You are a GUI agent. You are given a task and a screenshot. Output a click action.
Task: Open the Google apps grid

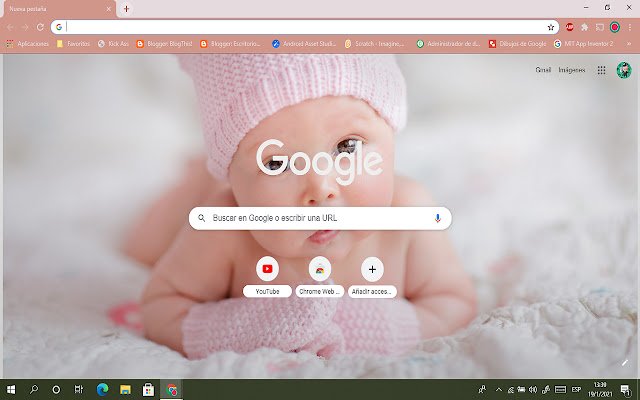point(601,70)
